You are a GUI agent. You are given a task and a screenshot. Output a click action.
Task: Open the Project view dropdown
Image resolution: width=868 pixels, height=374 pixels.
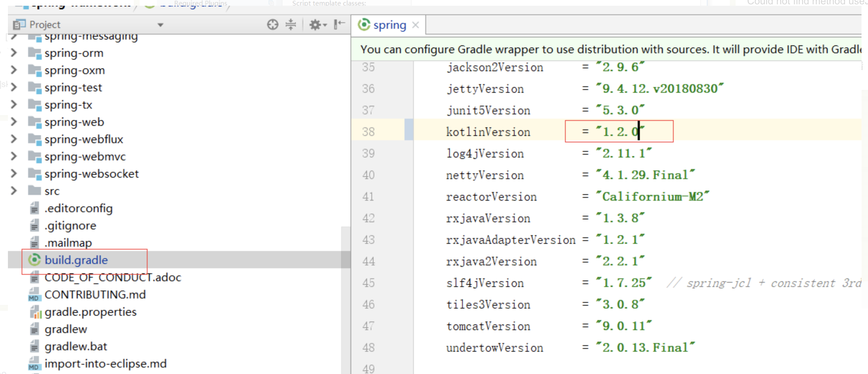161,25
